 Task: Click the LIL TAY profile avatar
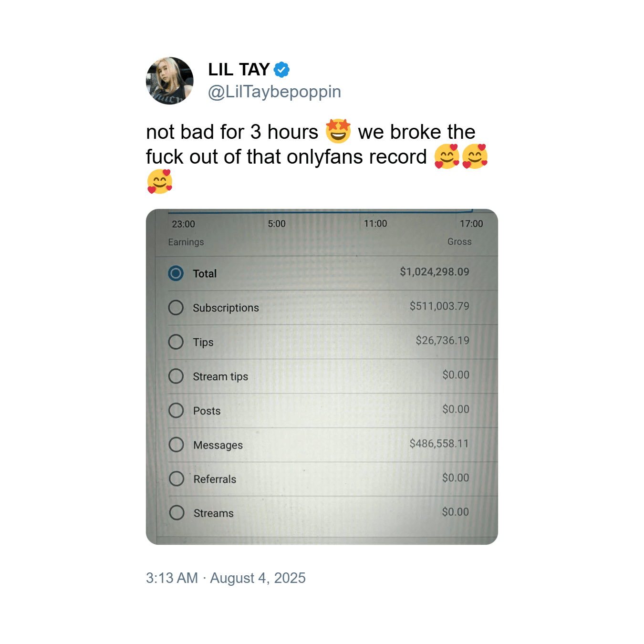click(170, 81)
